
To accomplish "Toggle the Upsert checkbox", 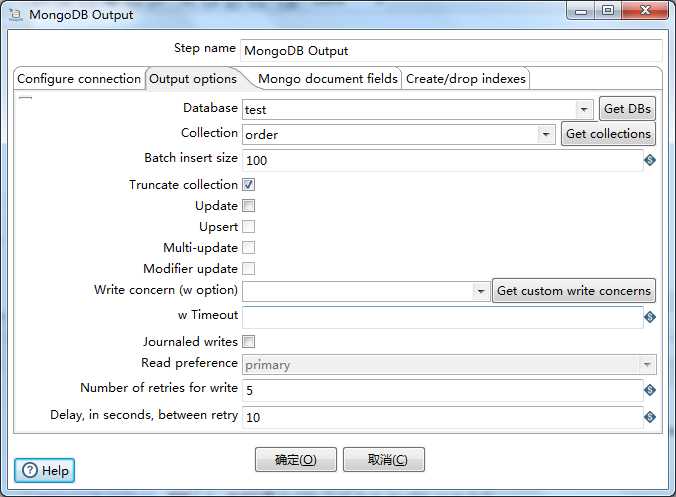I will click(249, 227).
